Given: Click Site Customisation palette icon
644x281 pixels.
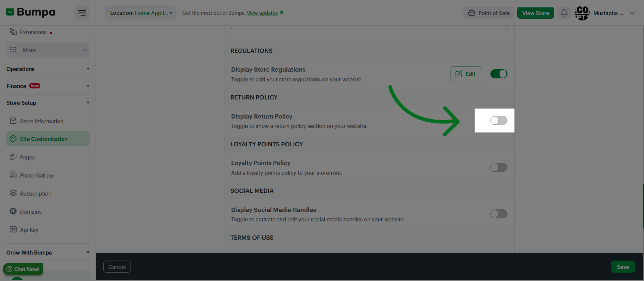Looking at the screenshot, I should (x=13, y=139).
